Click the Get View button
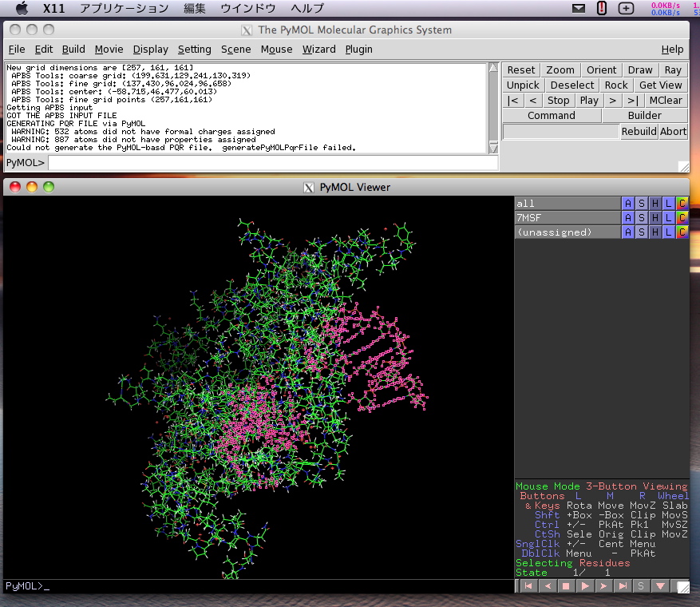 click(x=661, y=85)
